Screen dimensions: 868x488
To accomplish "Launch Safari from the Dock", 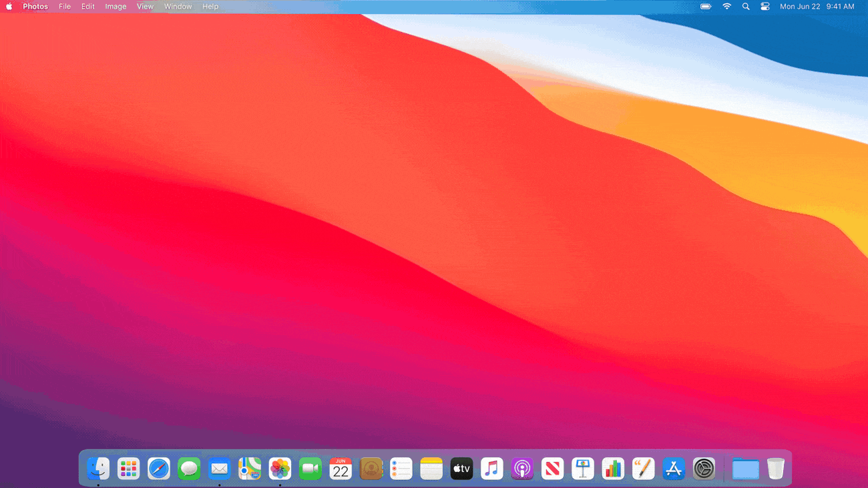I will (x=159, y=469).
